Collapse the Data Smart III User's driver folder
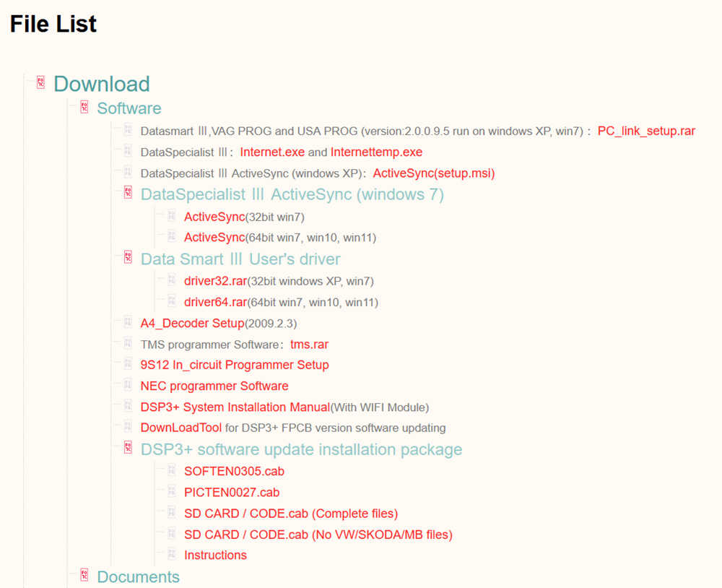Screen dimensions: 722x588 [x=128, y=258]
